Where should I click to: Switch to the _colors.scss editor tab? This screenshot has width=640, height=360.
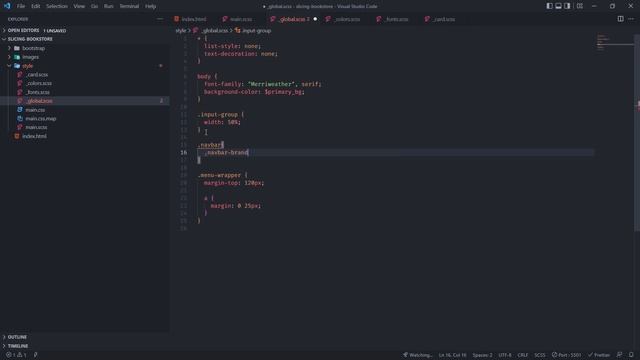pyautogui.click(x=347, y=19)
